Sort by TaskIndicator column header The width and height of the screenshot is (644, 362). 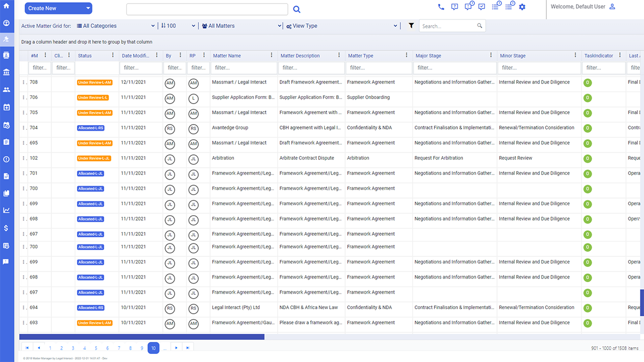click(x=598, y=56)
